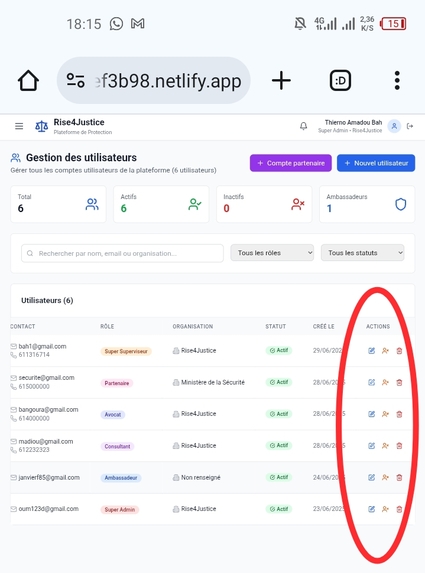Image resolution: width=425 pixels, height=573 pixels.
Task: Open WhatsApp notification in status bar
Action: 116,24
